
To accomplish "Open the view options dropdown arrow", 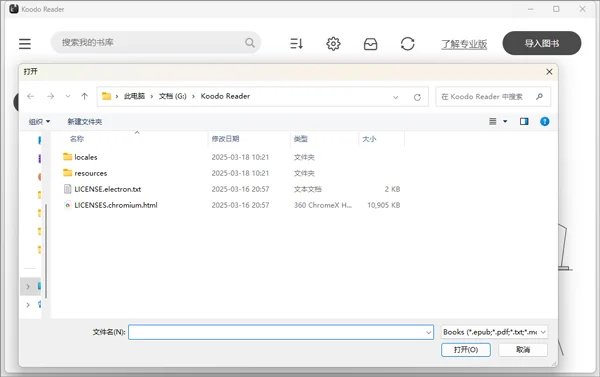I will tap(505, 121).
